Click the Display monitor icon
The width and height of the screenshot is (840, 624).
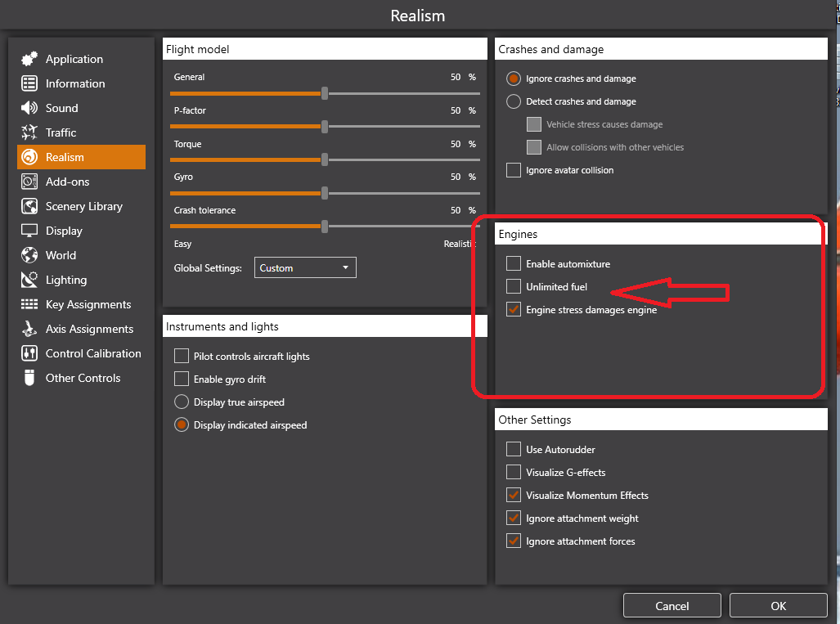pyautogui.click(x=29, y=231)
